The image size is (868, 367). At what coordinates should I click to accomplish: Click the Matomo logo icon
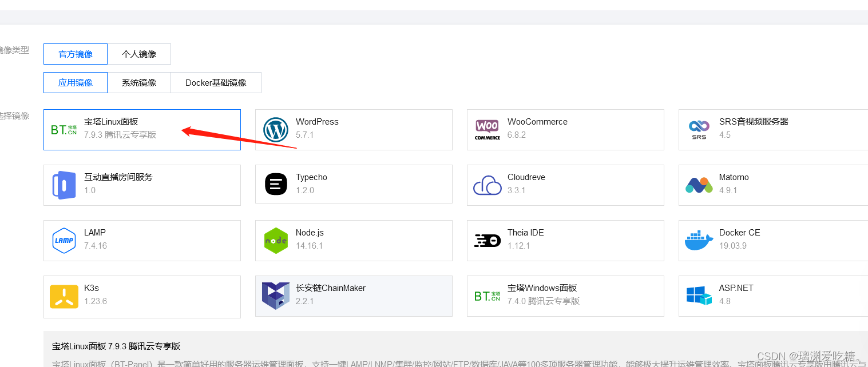(x=699, y=185)
